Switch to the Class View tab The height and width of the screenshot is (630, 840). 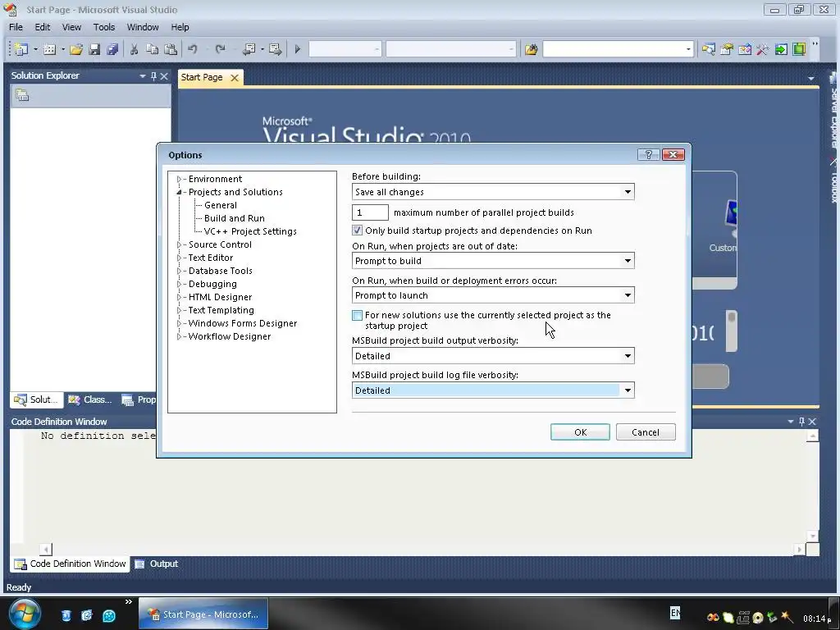click(90, 399)
